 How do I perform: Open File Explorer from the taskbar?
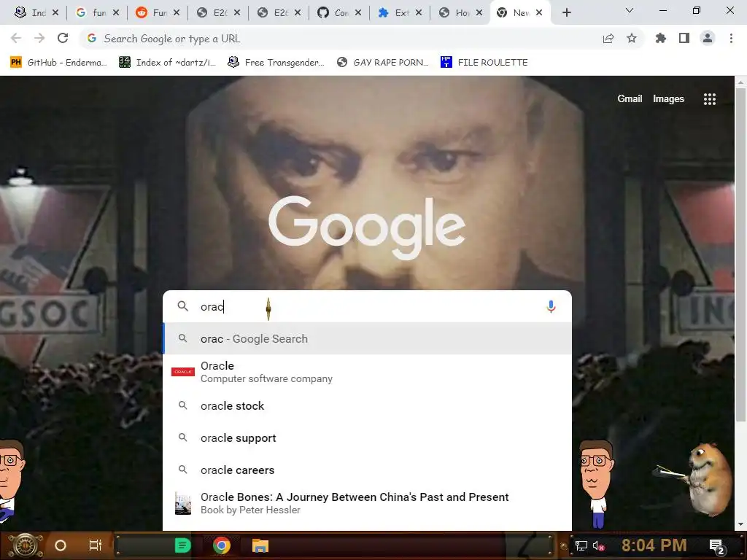click(260, 545)
